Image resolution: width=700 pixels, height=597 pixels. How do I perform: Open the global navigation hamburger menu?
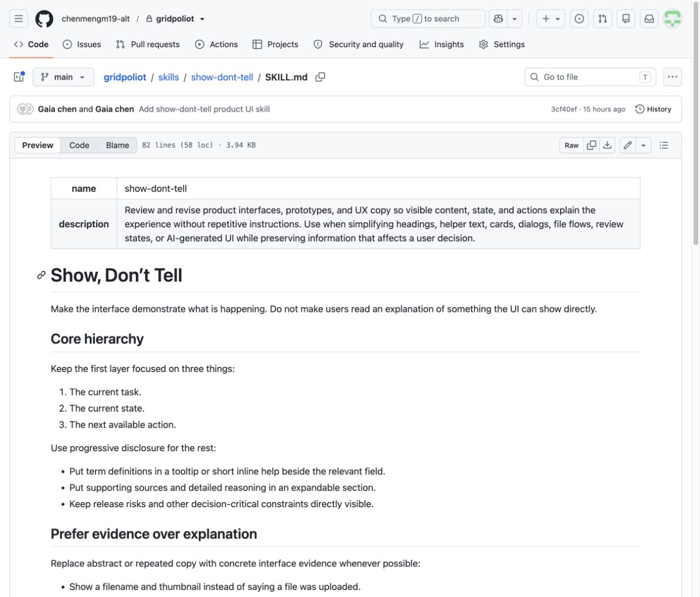pos(18,19)
